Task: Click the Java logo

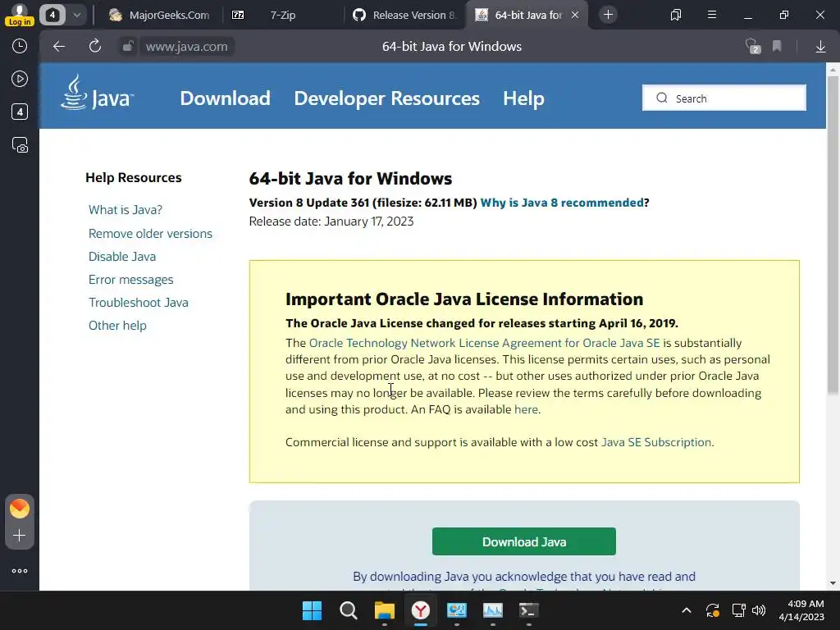Action: pos(97,93)
